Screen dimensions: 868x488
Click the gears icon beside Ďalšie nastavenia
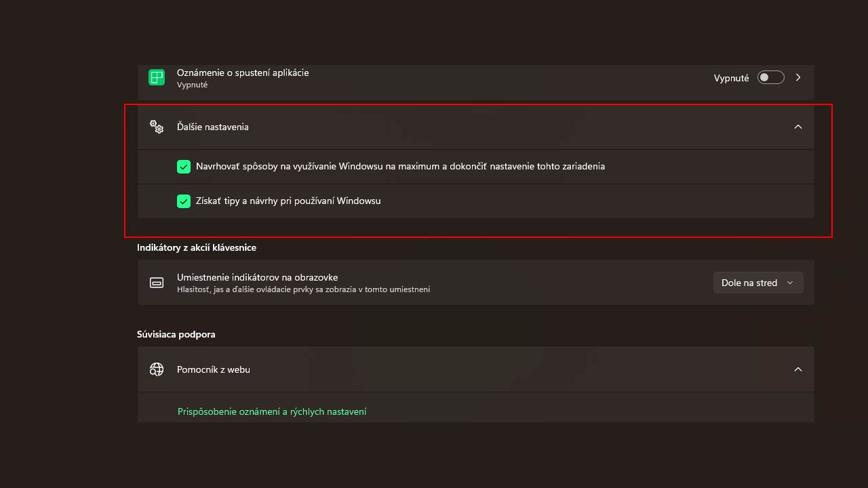[x=157, y=127]
